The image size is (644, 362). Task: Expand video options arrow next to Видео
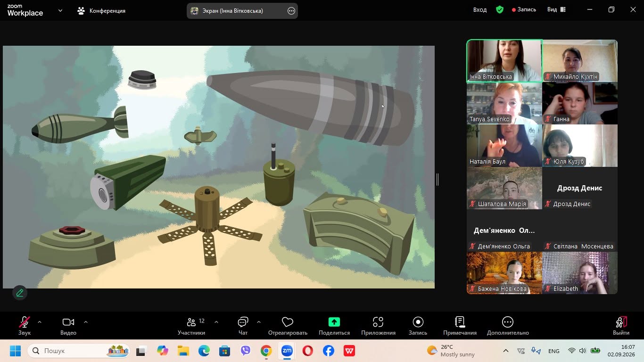point(86,322)
